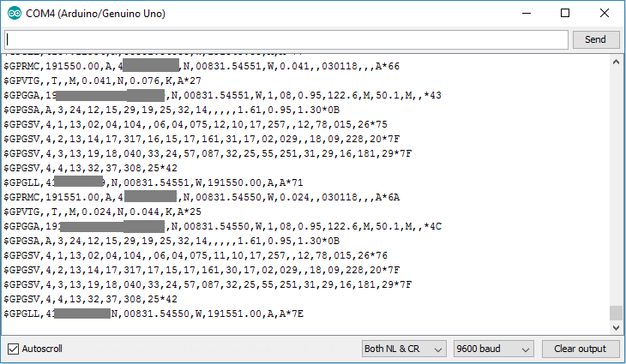The width and height of the screenshot is (626, 364).
Task: Click the scrollbar down arrow
Action: point(615,326)
